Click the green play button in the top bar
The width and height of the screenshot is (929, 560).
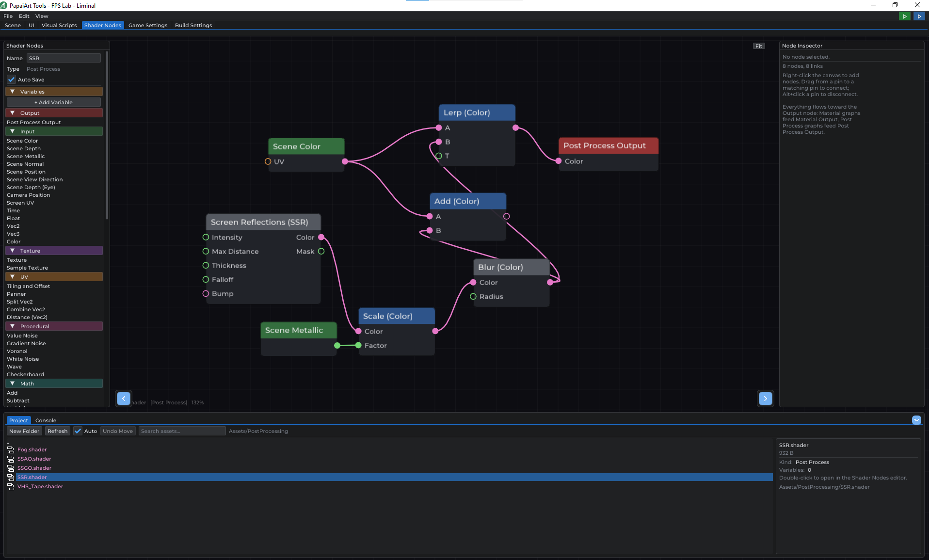(905, 16)
